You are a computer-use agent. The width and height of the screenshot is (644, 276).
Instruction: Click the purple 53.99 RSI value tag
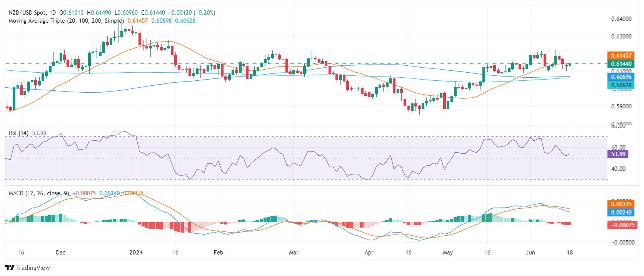(x=618, y=154)
